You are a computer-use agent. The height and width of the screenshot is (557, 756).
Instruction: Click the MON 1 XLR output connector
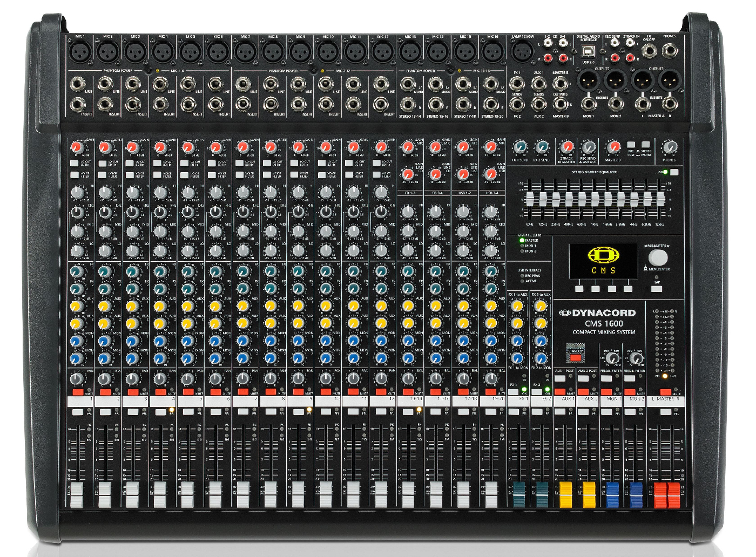click(588, 81)
